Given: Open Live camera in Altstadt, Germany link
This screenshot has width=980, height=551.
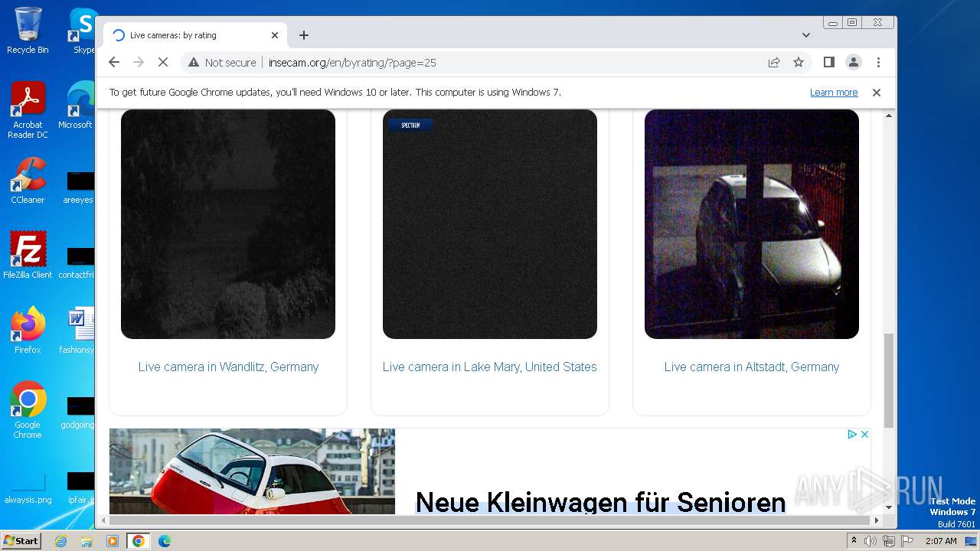Looking at the screenshot, I should pyautogui.click(x=752, y=367).
